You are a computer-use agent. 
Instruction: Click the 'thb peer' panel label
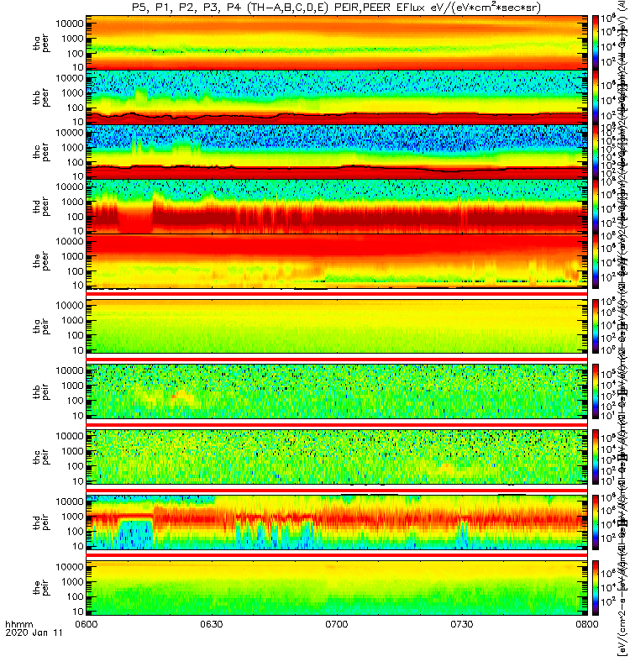click(41, 97)
